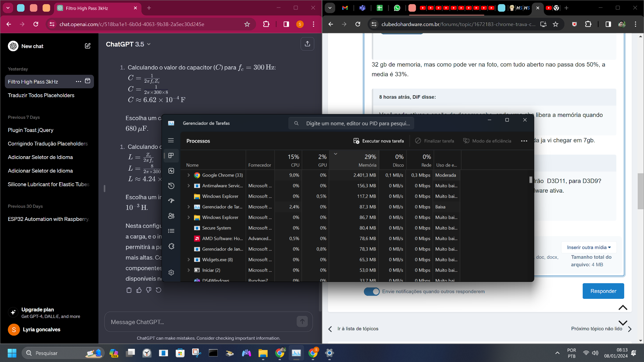644x362 pixels.
Task: Click Message ChatGPT input field
Action: point(201,322)
